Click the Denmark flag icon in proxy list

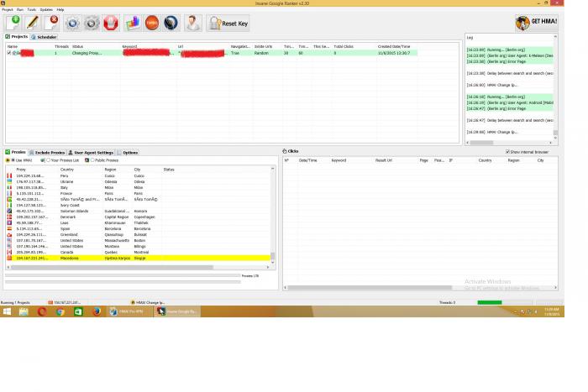point(9,217)
